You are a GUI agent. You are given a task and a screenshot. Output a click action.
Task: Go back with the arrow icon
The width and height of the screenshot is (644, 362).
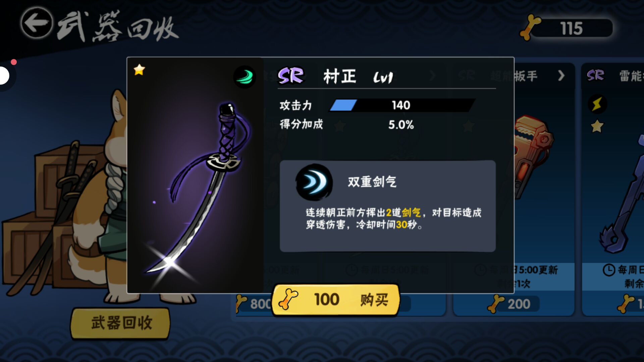click(37, 23)
